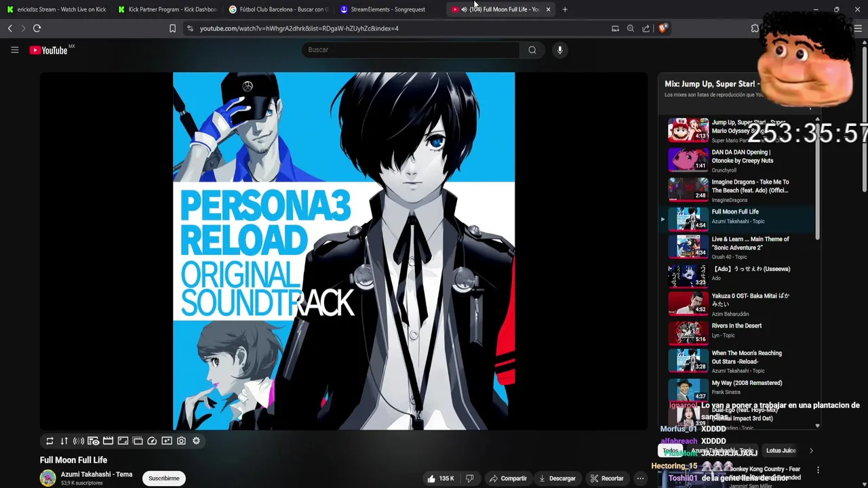The image size is (868, 488).
Task: Click the share page icon in address bar
Action: click(646, 28)
